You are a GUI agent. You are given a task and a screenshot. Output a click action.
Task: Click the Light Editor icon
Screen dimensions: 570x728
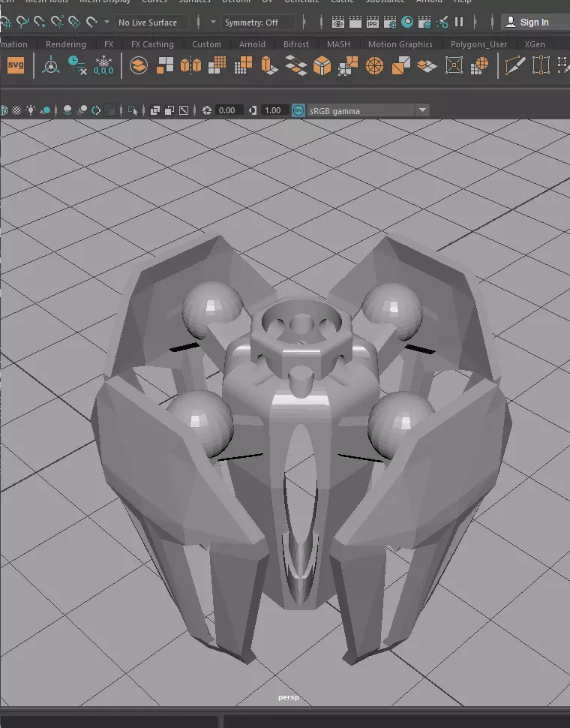442,23
